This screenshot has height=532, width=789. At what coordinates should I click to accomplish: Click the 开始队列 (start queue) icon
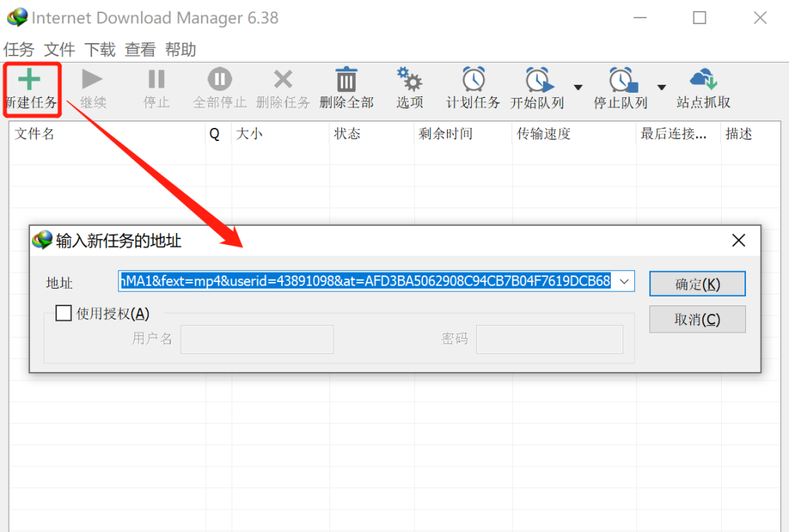pos(539,80)
